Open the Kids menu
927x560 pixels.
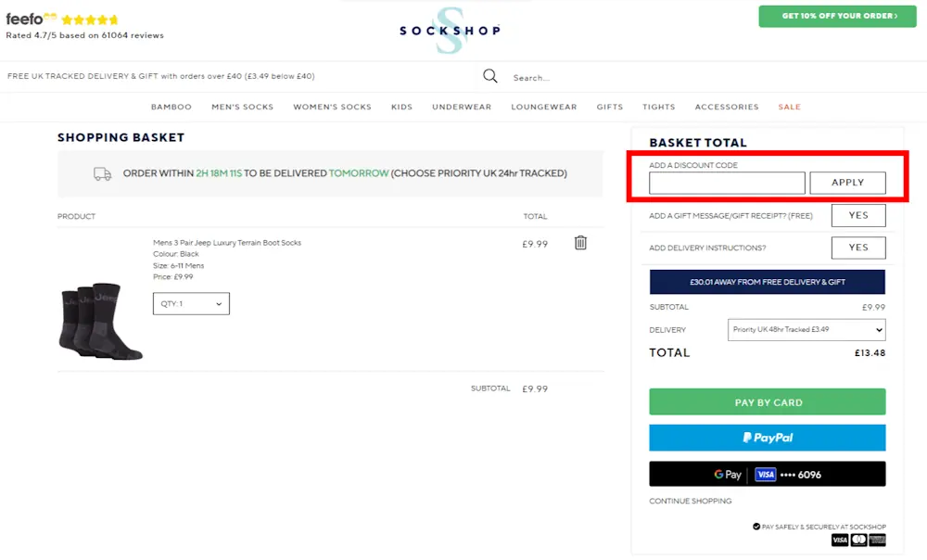(401, 107)
